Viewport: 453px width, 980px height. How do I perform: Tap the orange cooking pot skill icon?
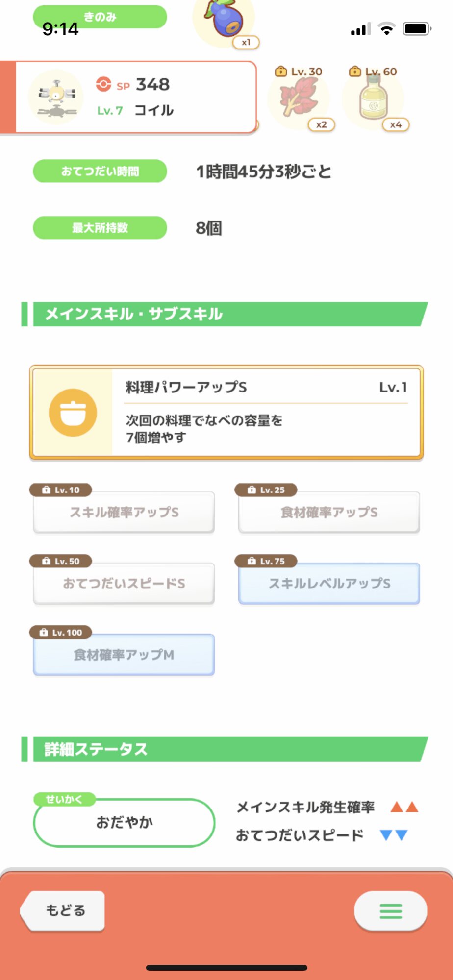tap(73, 413)
